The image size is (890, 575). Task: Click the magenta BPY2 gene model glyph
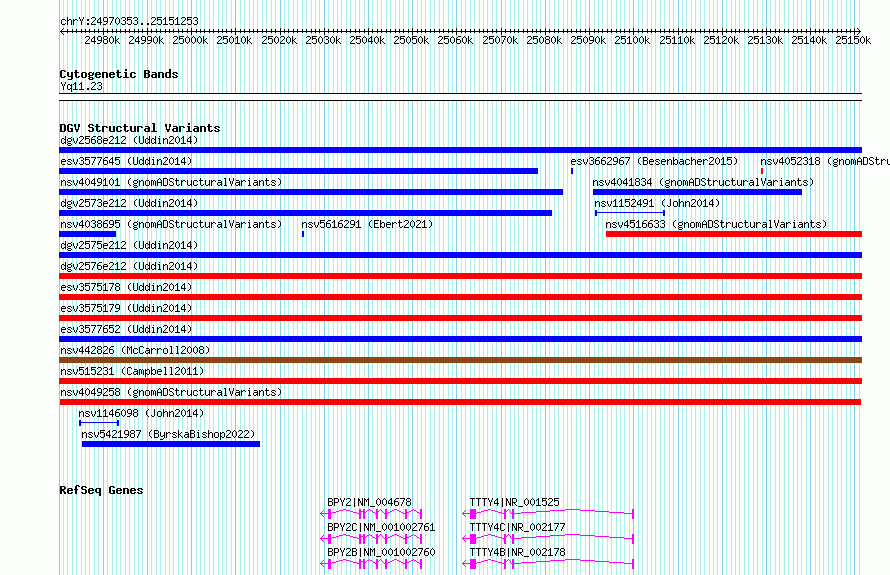(x=371, y=514)
